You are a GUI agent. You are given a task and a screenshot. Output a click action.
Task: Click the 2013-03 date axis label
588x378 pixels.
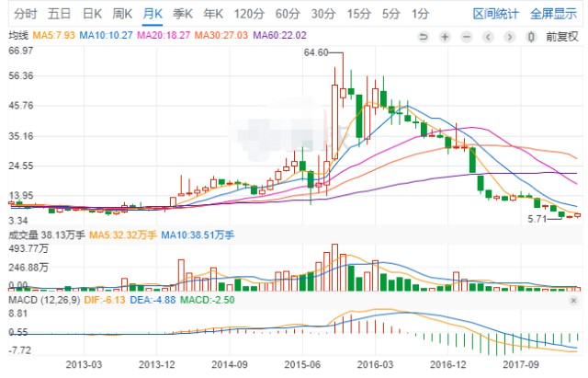[x=84, y=364]
